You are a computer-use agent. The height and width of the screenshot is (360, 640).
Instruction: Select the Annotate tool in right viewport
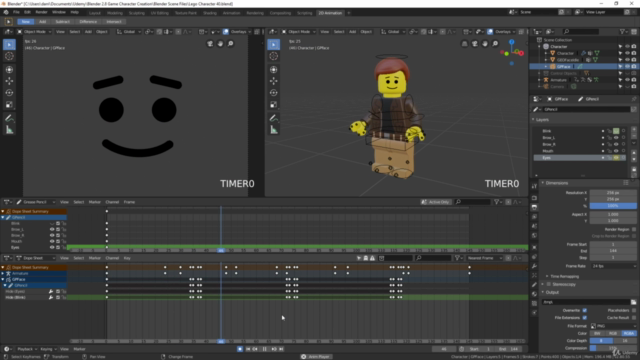tap(273, 118)
